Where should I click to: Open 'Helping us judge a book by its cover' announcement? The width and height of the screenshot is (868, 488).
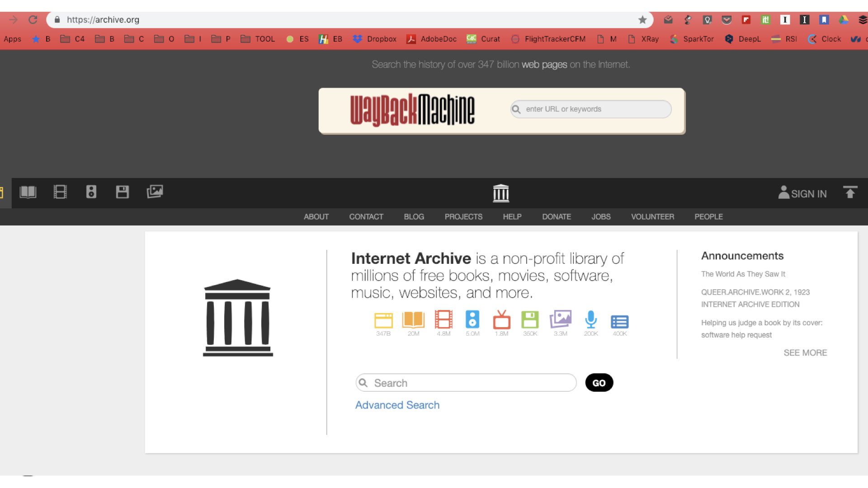coord(762,328)
